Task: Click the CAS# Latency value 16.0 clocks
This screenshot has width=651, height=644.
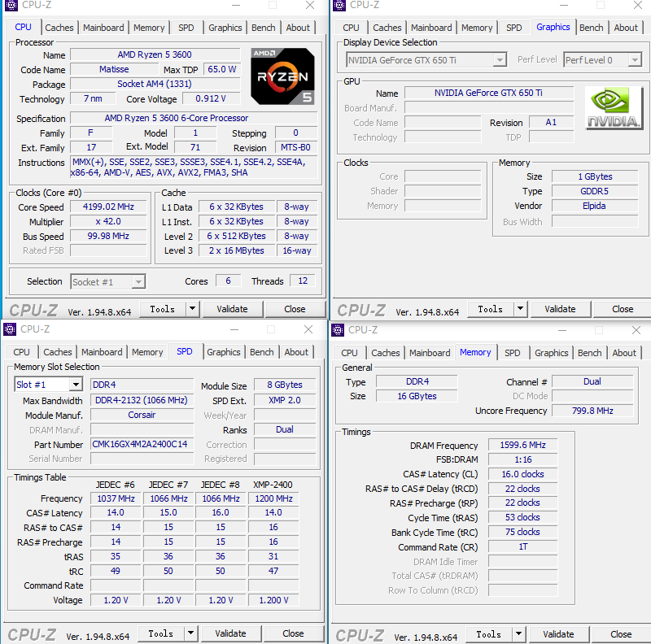Action: [x=522, y=474]
